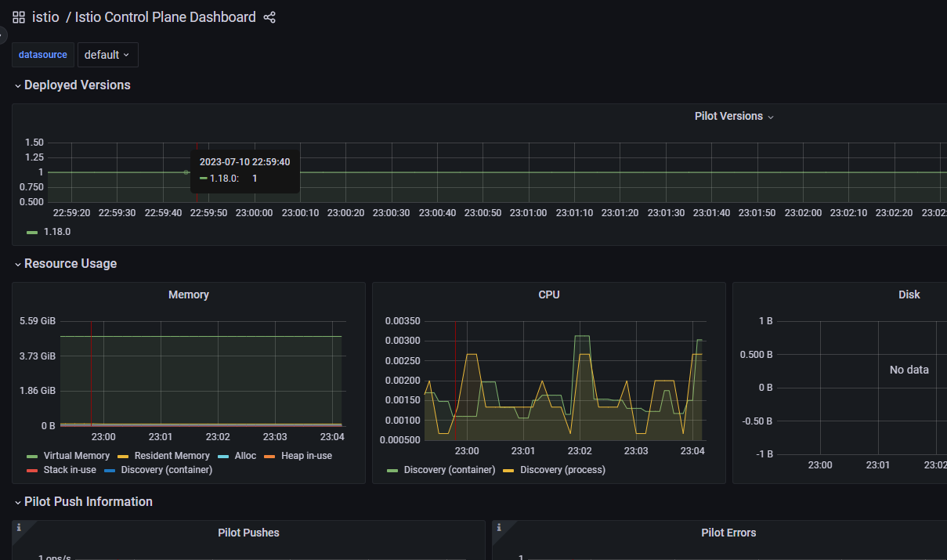947x560 pixels.
Task: Click the red cursor line in Memory graph
Action: click(91, 373)
